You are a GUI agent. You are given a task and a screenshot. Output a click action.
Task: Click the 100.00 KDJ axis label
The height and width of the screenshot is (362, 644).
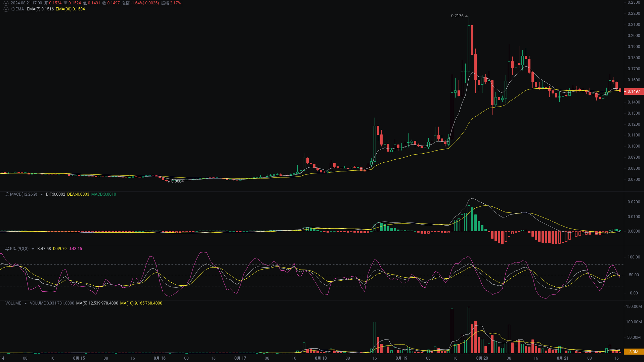click(634, 257)
